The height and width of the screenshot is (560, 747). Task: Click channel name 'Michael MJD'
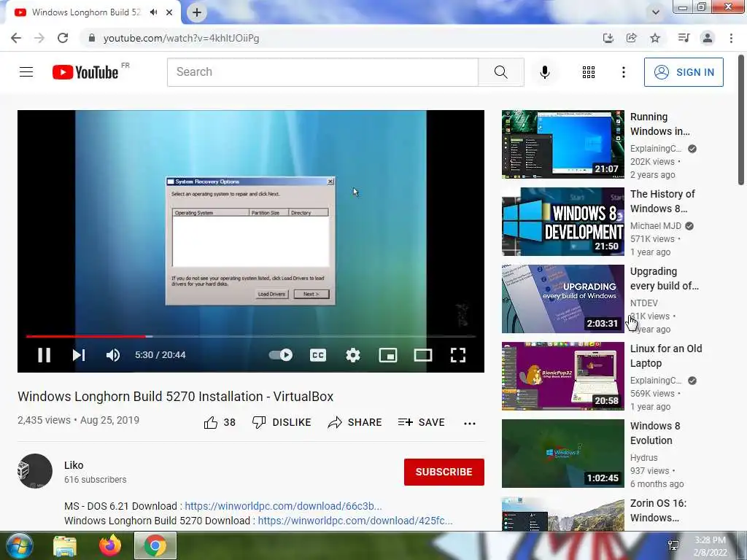coord(656,226)
